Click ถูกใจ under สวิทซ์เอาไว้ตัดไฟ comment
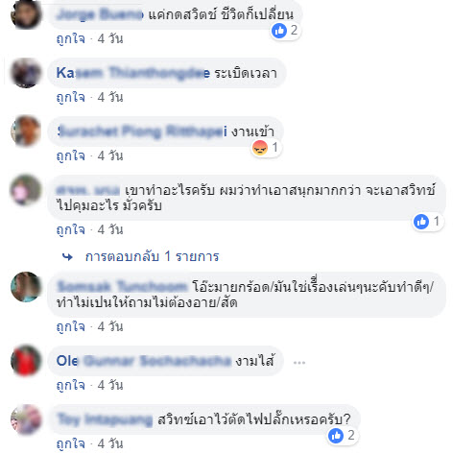 click(71, 443)
